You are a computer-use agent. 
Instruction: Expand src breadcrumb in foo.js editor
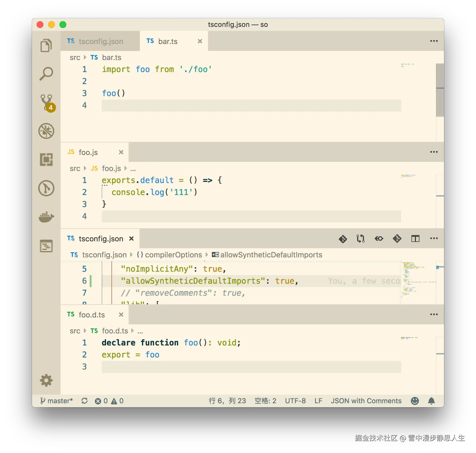tap(75, 168)
